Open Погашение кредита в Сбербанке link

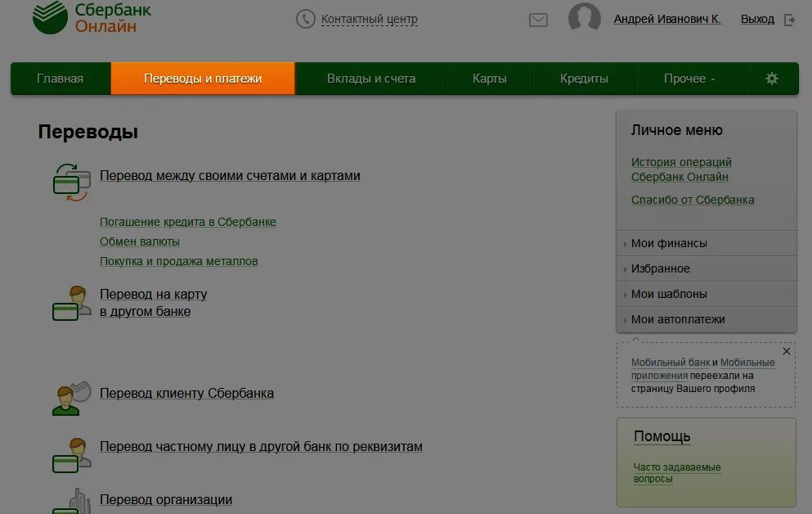point(187,222)
